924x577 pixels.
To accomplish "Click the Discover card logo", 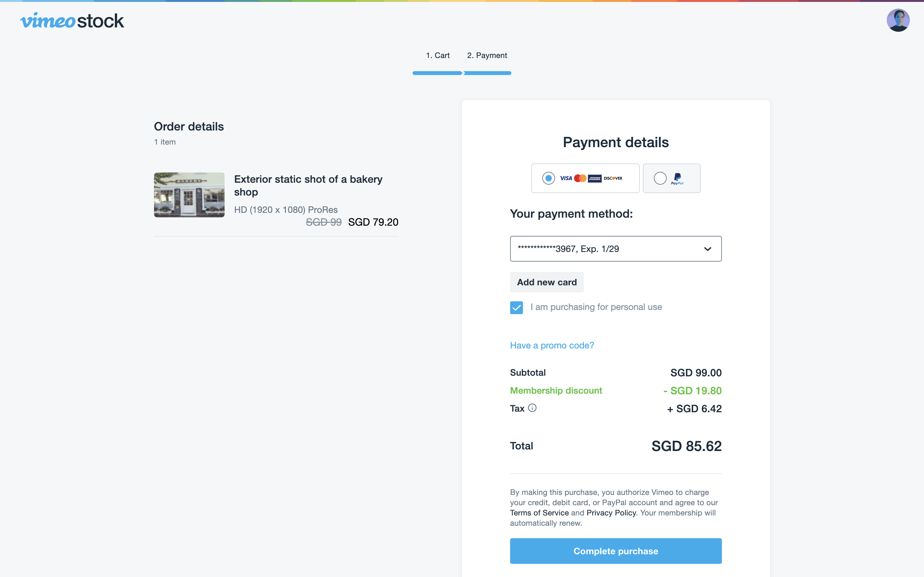I will [613, 178].
